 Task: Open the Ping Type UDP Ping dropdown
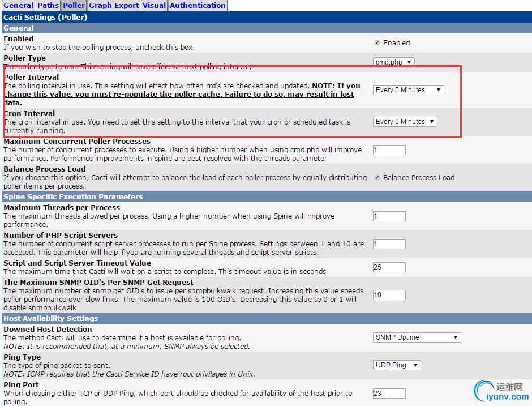coord(397,365)
